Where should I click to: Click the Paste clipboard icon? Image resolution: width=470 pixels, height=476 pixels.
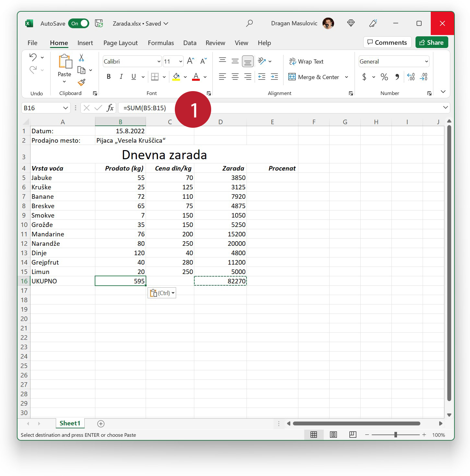pyautogui.click(x=65, y=62)
